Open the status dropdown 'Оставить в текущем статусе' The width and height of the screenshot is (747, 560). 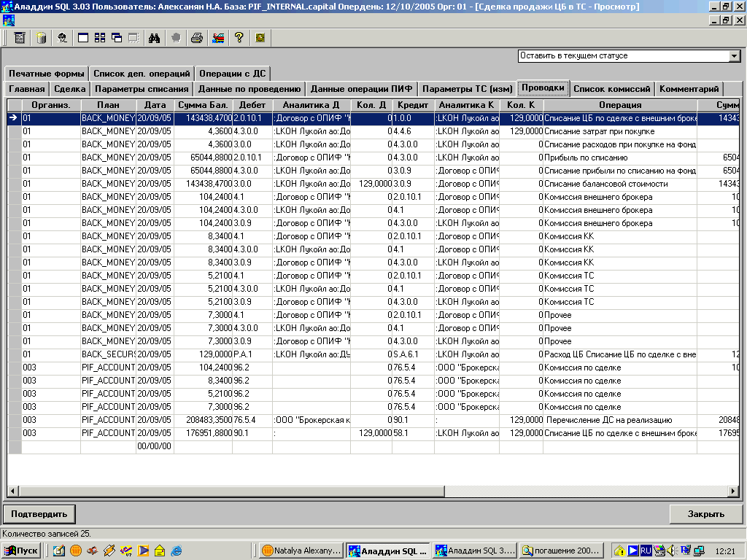pyautogui.click(x=734, y=56)
